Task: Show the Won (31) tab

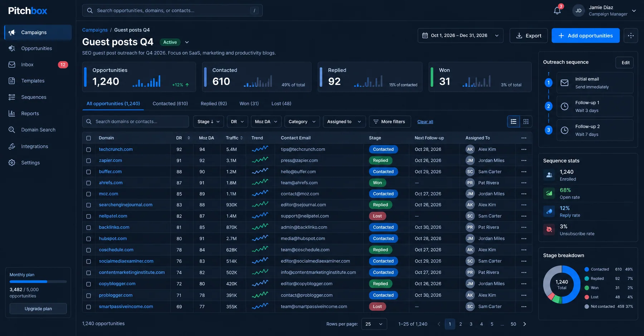Action: [x=249, y=104]
